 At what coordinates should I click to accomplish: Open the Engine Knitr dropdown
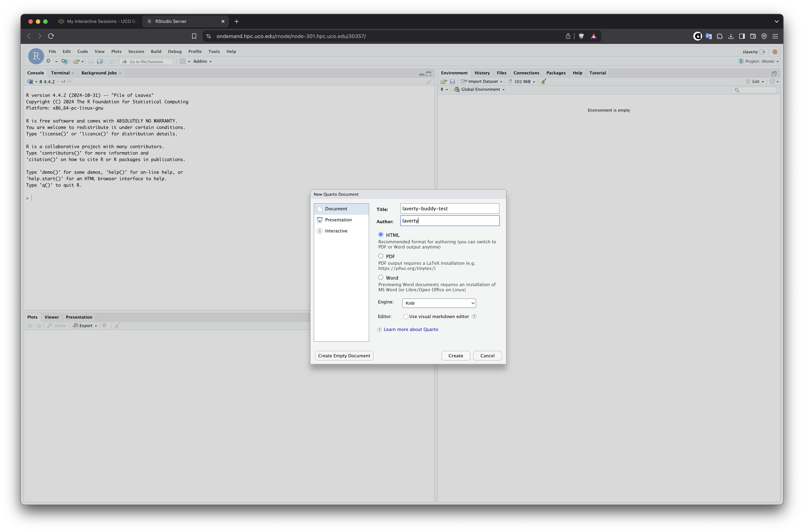(439, 303)
